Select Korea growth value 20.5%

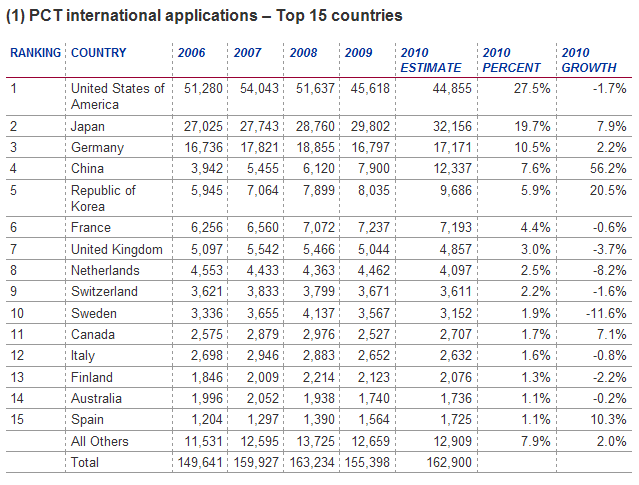coord(608,191)
